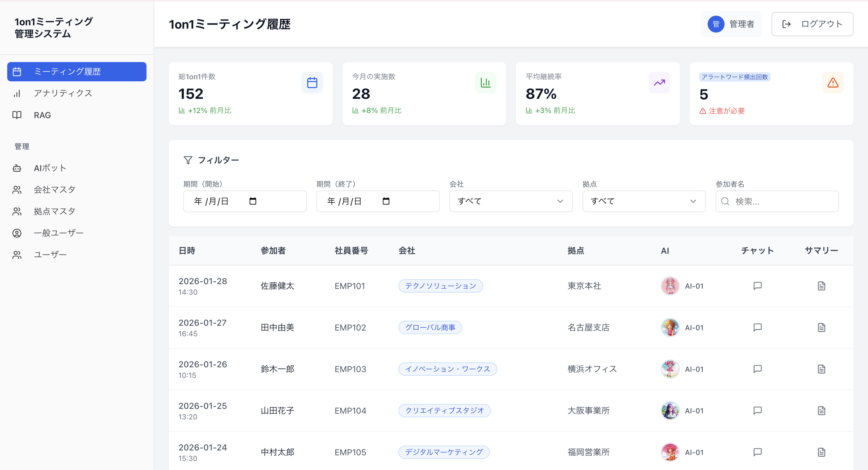Click the 管理者 profile badge
This screenshot has height=470, width=868.
pos(731,24)
